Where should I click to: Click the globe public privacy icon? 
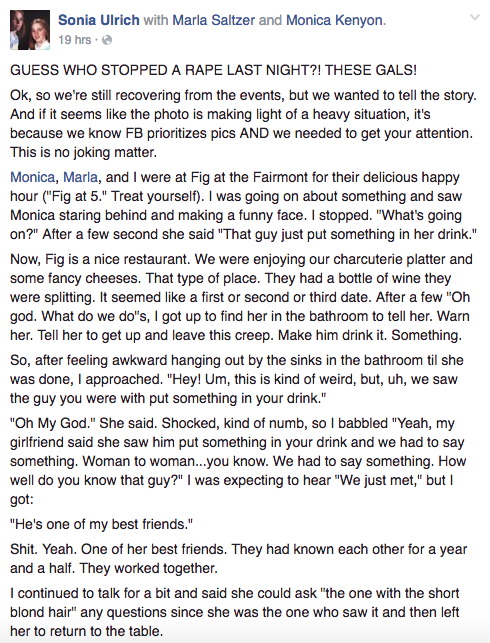(107, 40)
